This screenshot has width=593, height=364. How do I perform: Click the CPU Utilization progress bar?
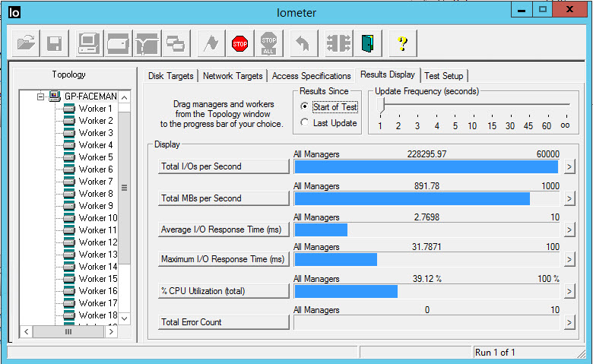[x=427, y=291]
